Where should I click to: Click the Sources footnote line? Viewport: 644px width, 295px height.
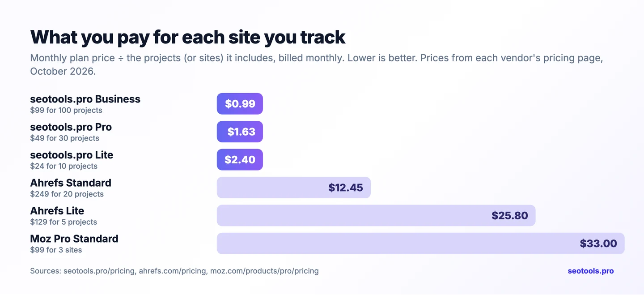(x=174, y=271)
